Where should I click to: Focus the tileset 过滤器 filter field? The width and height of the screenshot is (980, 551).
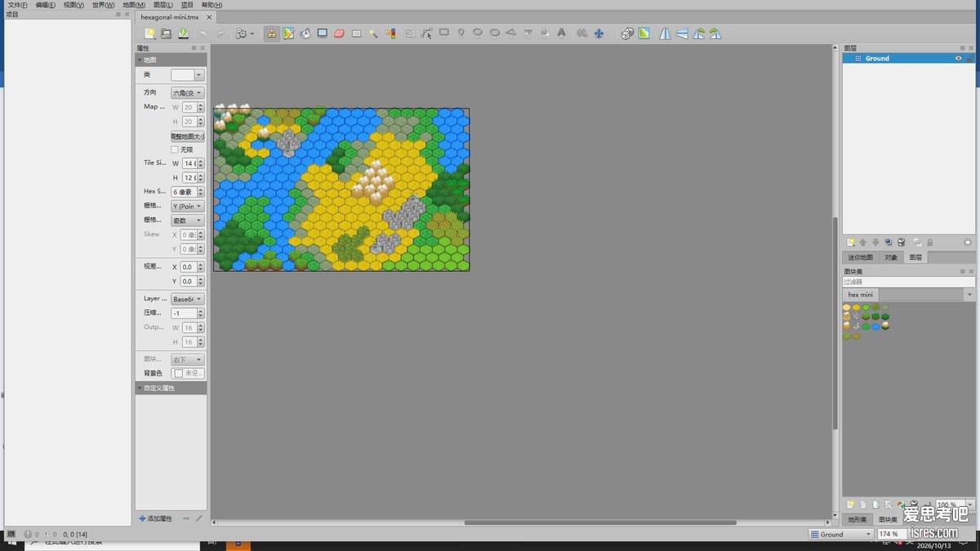pos(908,282)
